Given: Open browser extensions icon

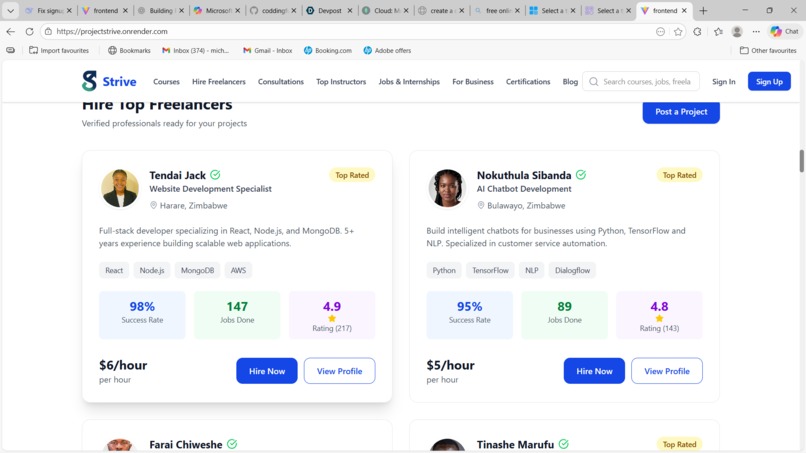Looking at the screenshot, I should (x=697, y=31).
